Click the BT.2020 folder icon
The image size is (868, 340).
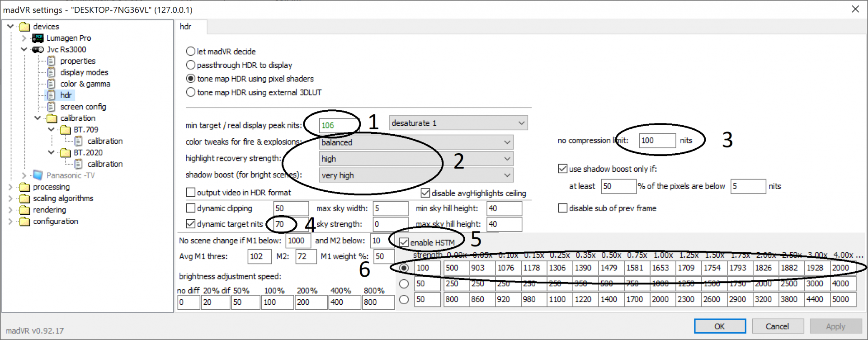(66, 153)
